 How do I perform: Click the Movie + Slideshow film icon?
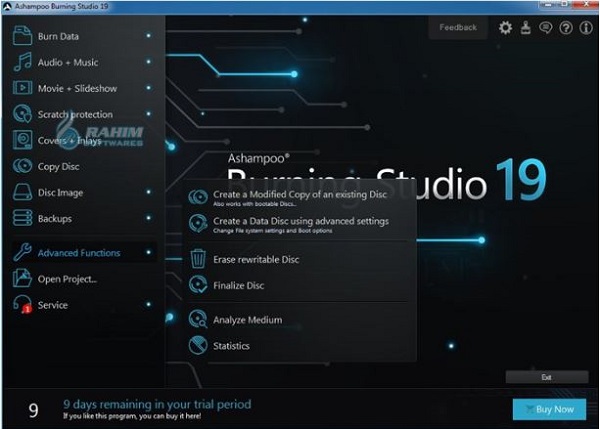22,88
